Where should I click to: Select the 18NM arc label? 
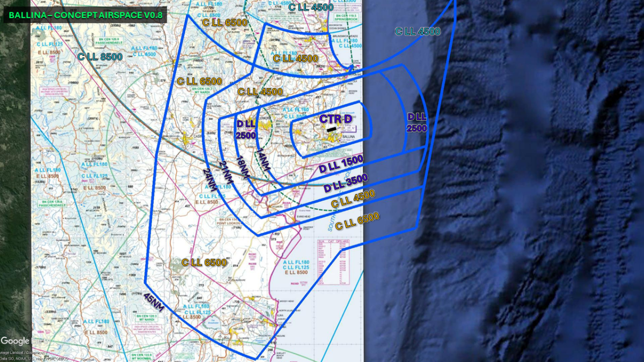pos(244,168)
